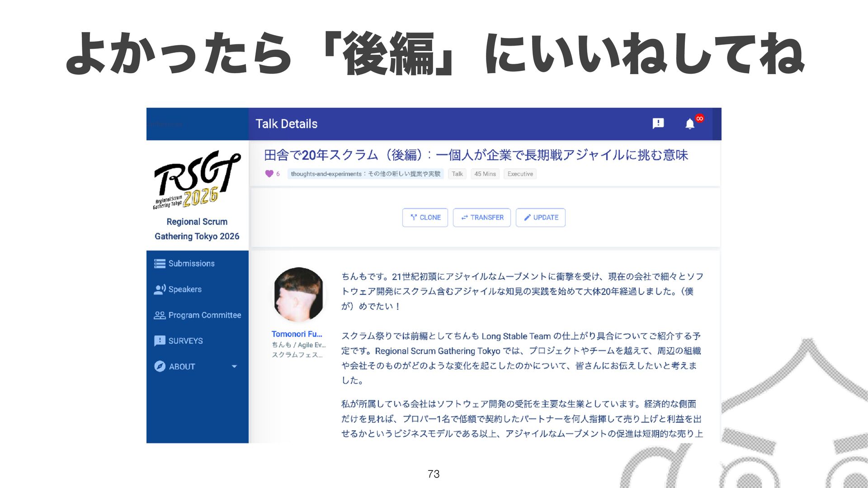The image size is (868, 488).
Task: Click the Executive audience tag
Action: (x=520, y=174)
